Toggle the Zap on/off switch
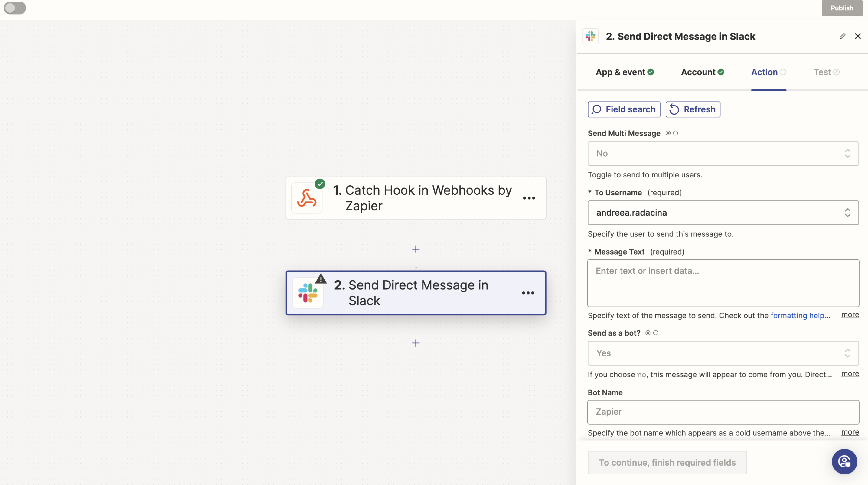Screen dimensions: 868x485 15,8
